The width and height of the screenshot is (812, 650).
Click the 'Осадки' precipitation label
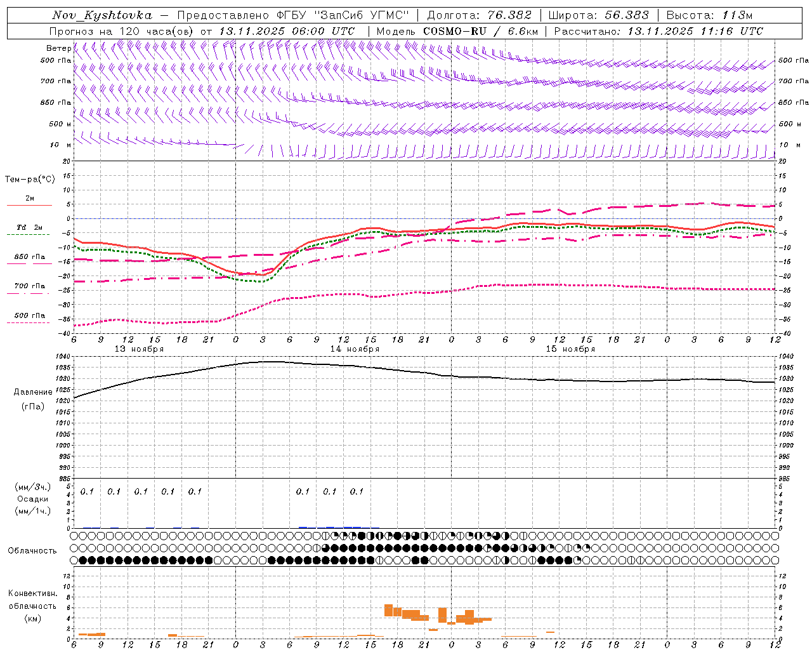point(33,499)
